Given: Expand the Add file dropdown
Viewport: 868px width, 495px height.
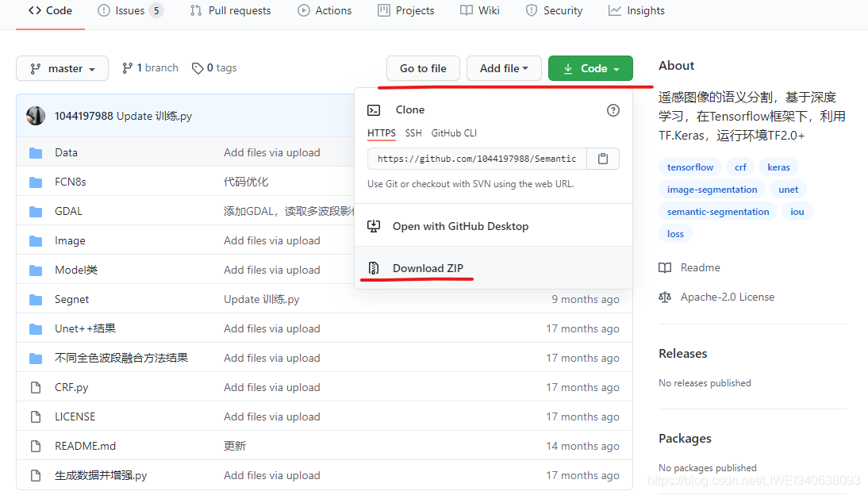Looking at the screenshot, I should click(x=504, y=68).
